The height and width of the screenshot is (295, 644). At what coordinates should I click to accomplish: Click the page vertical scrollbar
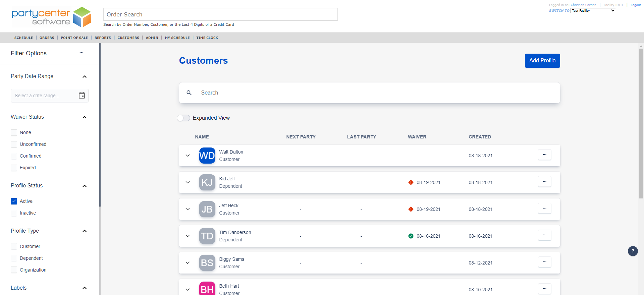click(x=641, y=123)
